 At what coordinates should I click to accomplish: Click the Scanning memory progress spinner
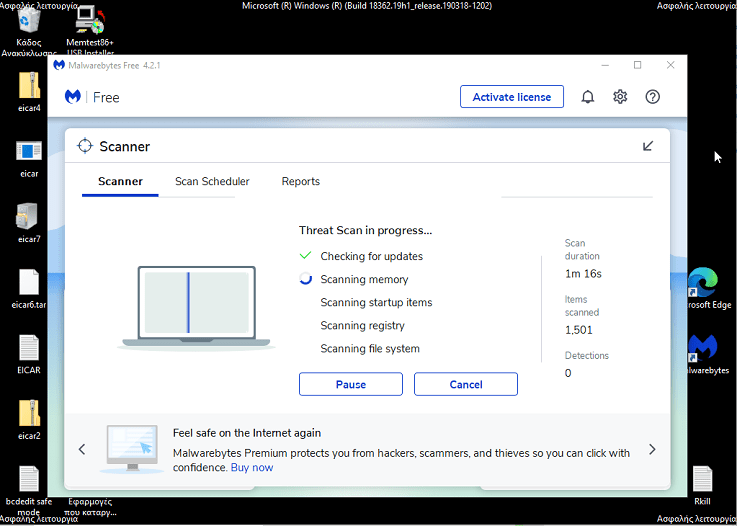point(306,279)
